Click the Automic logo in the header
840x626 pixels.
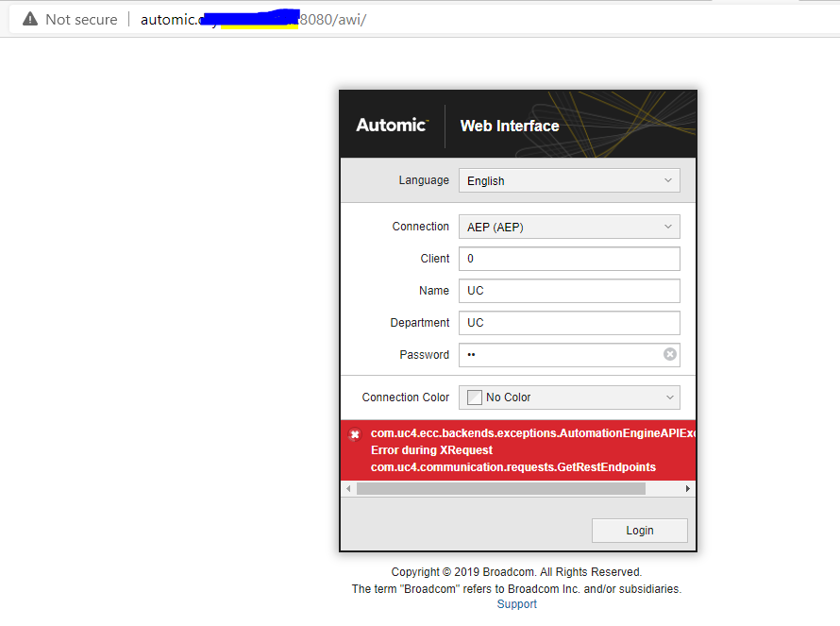coord(391,125)
